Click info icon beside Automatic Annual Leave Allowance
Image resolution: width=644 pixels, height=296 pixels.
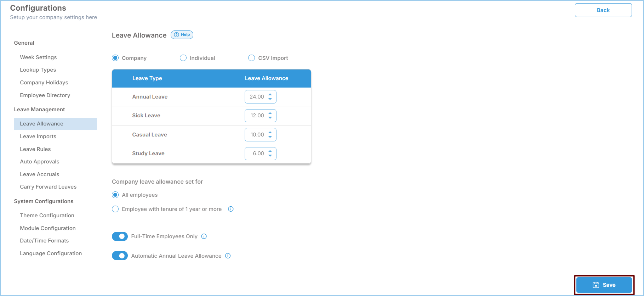point(228,256)
